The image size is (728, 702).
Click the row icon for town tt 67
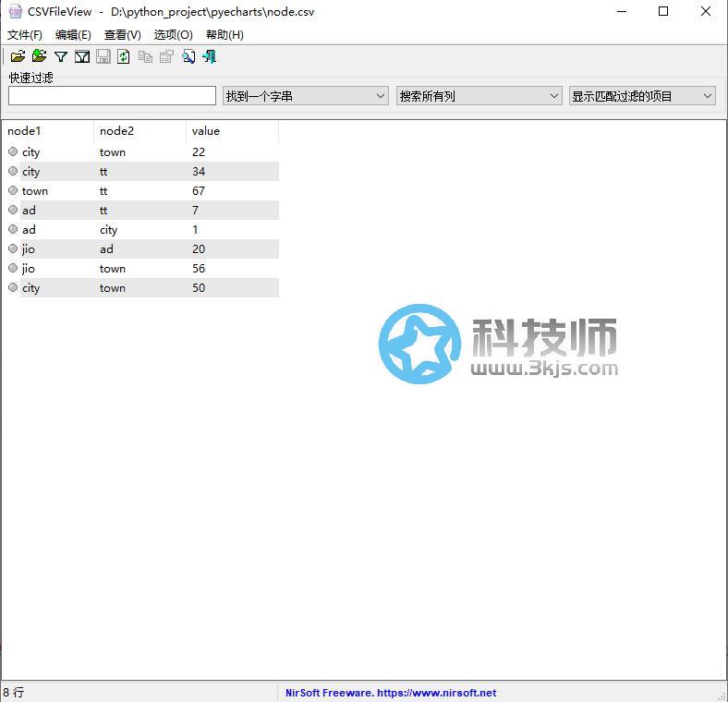[13, 191]
